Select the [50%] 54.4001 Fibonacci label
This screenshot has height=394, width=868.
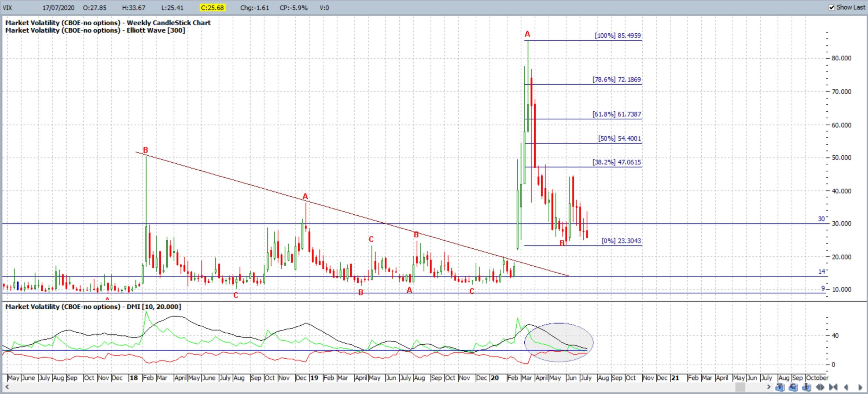click(619, 138)
